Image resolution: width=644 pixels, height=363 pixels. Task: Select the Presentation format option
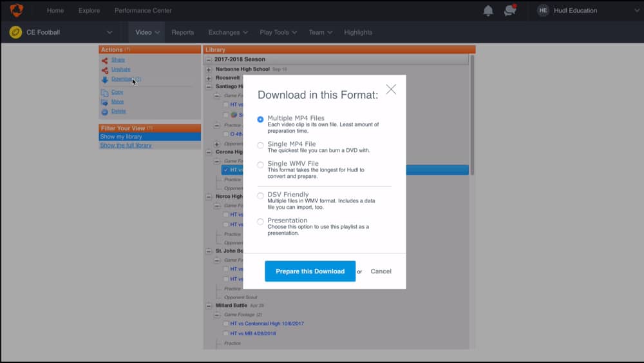(260, 221)
